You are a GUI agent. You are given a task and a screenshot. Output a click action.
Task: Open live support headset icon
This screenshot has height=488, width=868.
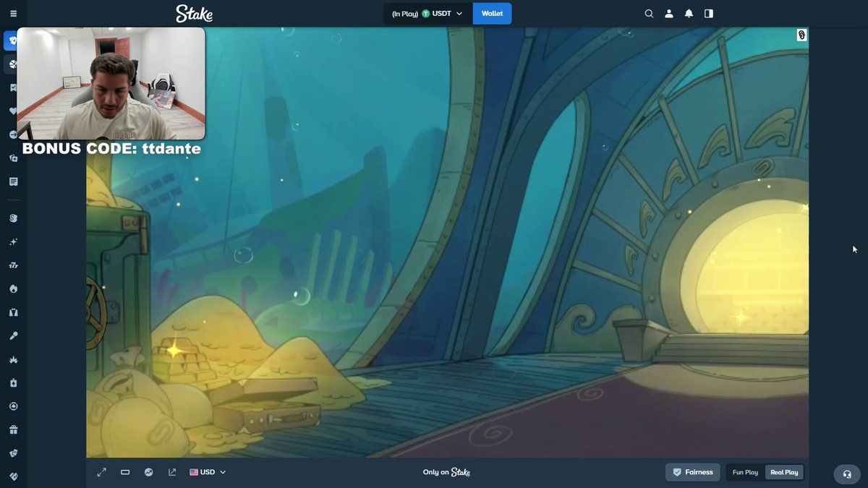(847, 474)
